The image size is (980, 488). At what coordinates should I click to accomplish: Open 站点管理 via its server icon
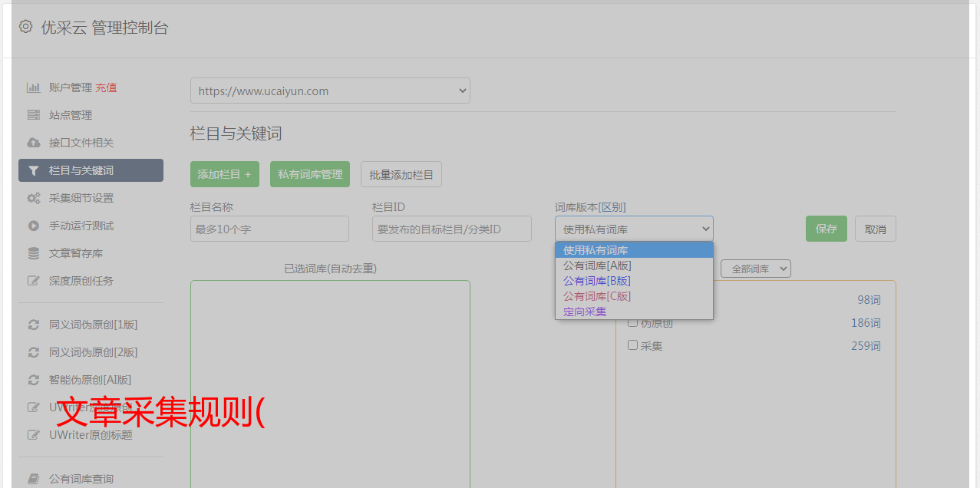tap(34, 115)
